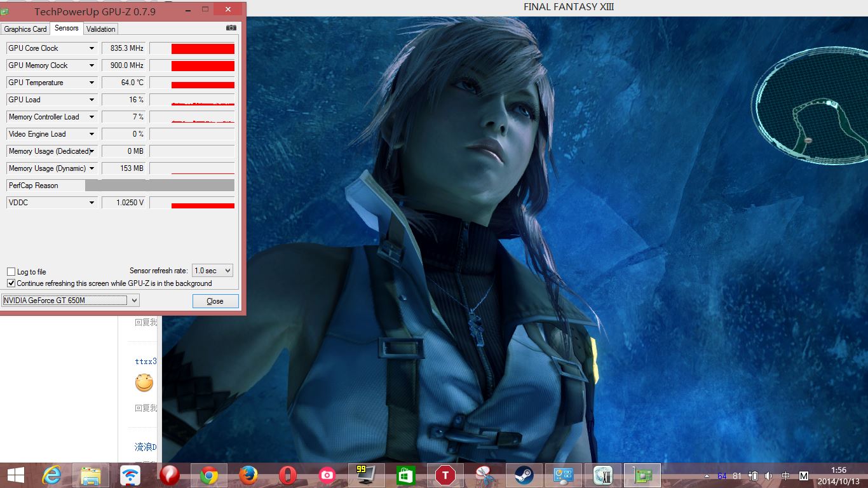The height and width of the screenshot is (488, 868).
Task: Open the Final Fantasy XIII game taskbar icon
Action: 603,475
